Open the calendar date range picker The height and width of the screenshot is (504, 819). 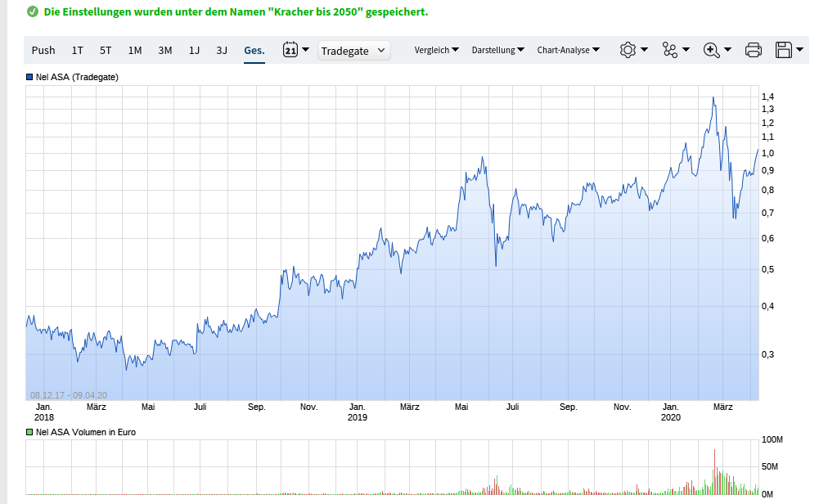(290, 50)
